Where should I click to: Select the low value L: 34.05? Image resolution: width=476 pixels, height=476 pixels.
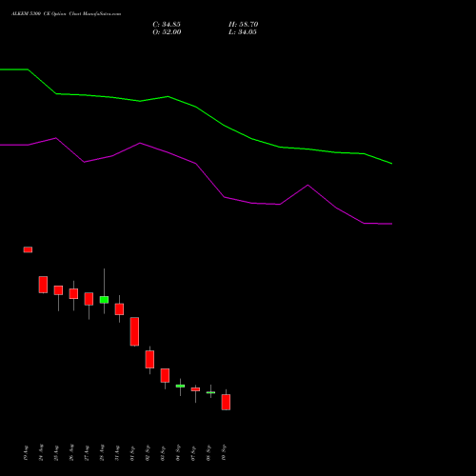(x=243, y=32)
